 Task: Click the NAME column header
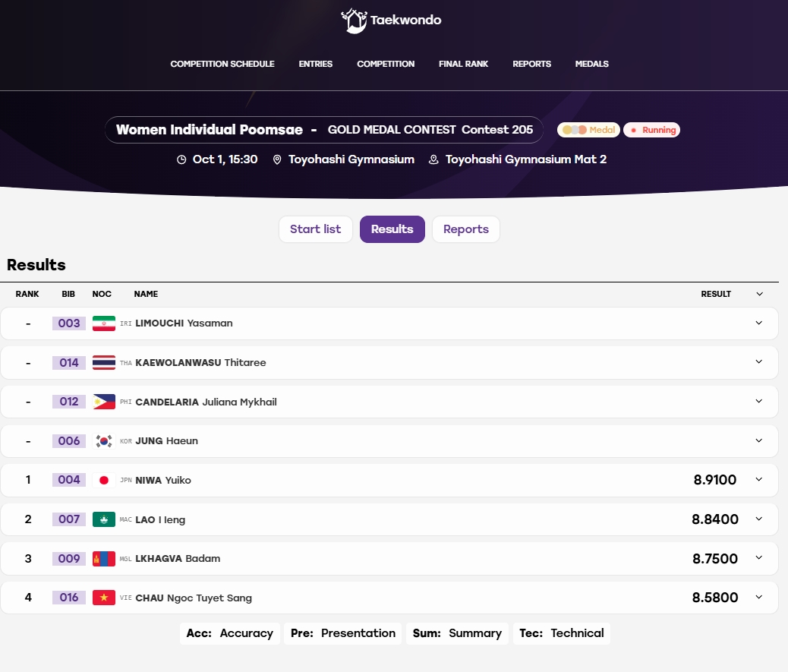click(x=146, y=294)
